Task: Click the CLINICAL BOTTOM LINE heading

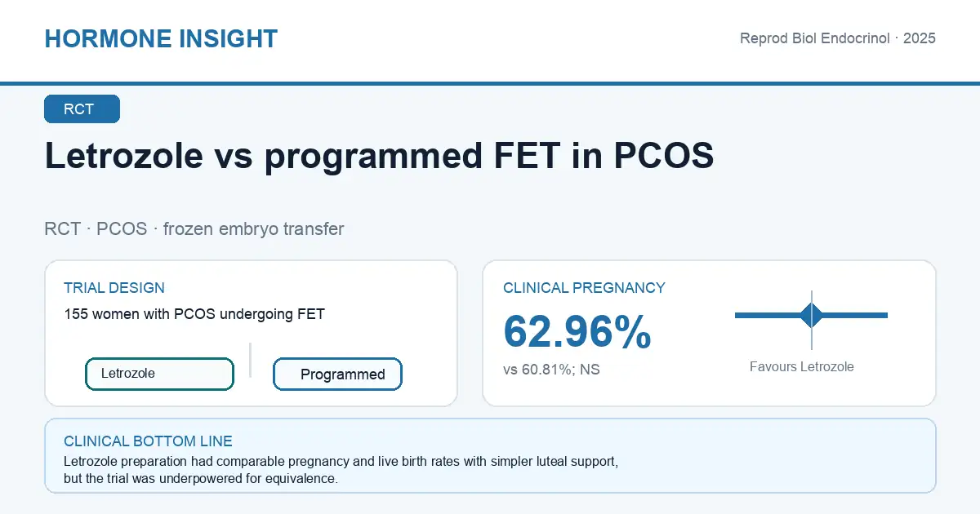Action: 148,441
